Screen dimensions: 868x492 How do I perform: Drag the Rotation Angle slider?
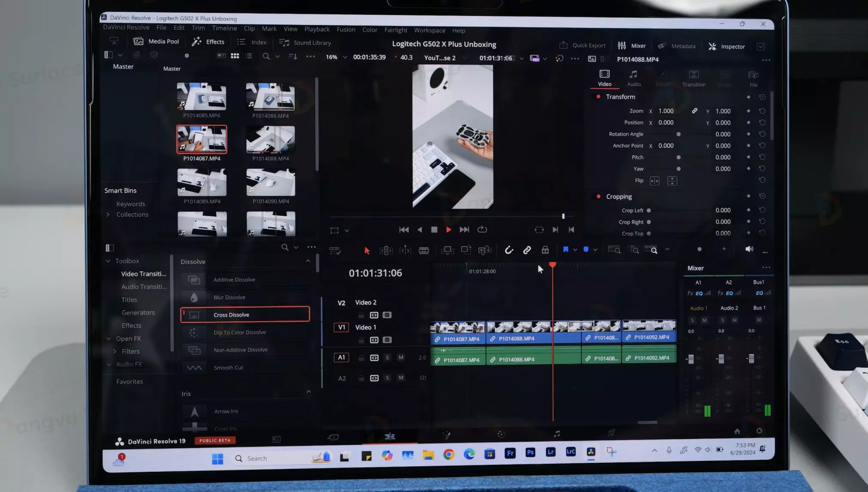pyautogui.click(x=679, y=134)
